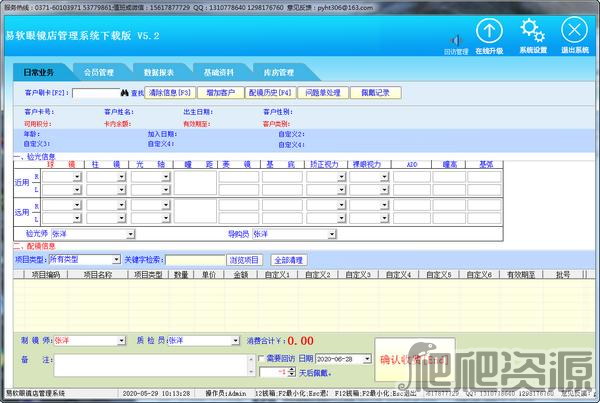Open the 库房管理 tab
Viewport: 600px width, 403px height.
click(278, 72)
